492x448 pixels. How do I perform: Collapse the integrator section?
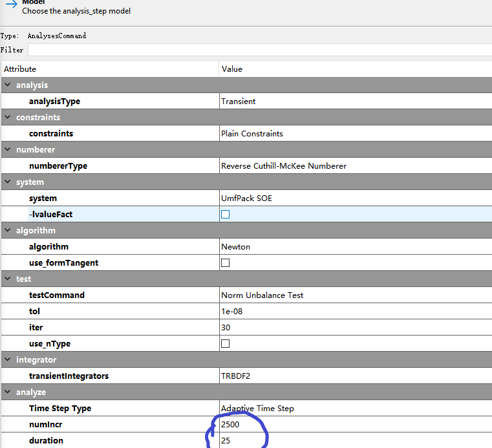click(8, 359)
